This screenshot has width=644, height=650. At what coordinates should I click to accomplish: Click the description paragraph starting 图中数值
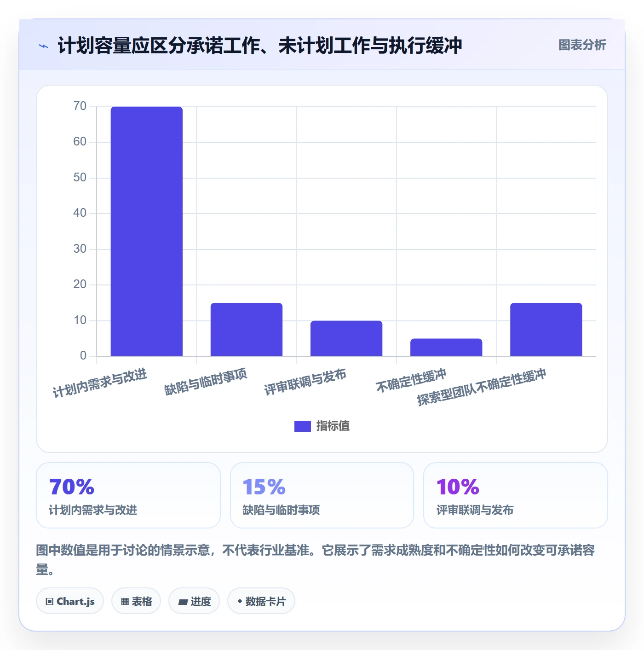click(316, 559)
